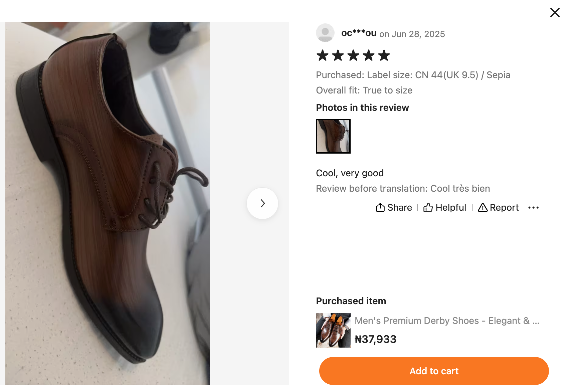This screenshot has width=567, height=392.
Task: Click the review date Jun 28, 2025
Action: coord(418,34)
